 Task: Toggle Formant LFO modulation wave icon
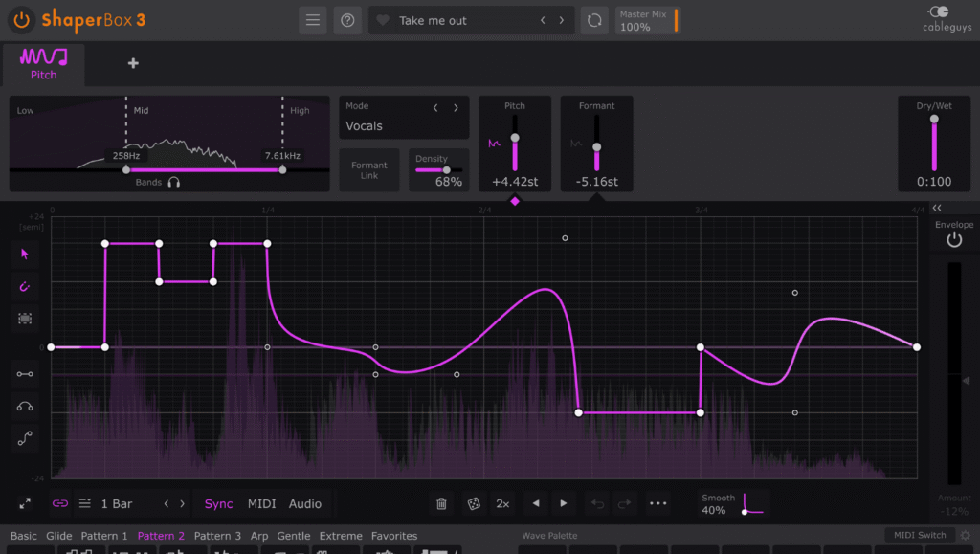coord(575,144)
